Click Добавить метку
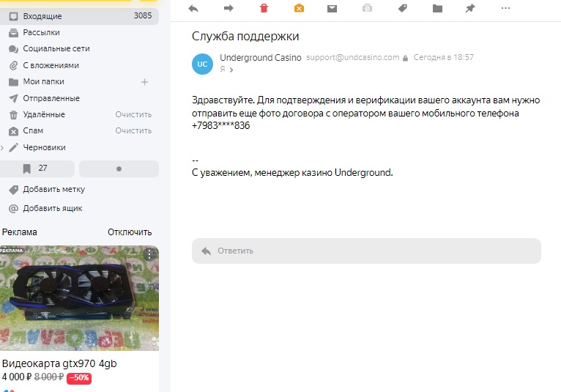Image resolution: width=561 pixels, height=392 pixels. [x=53, y=189]
